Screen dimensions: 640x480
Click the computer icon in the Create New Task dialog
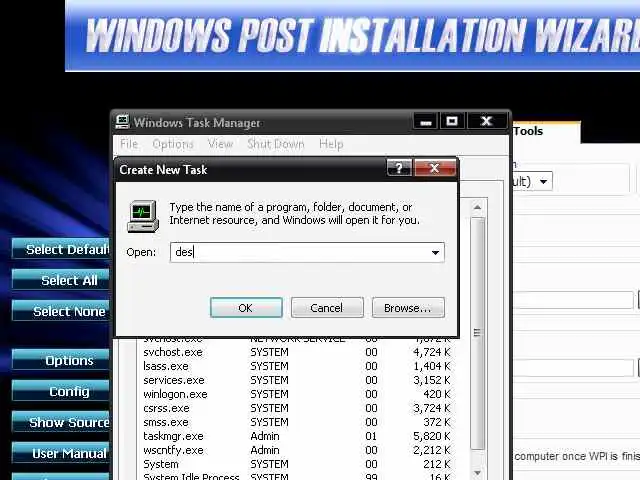pyautogui.click(x=143, y=216)
